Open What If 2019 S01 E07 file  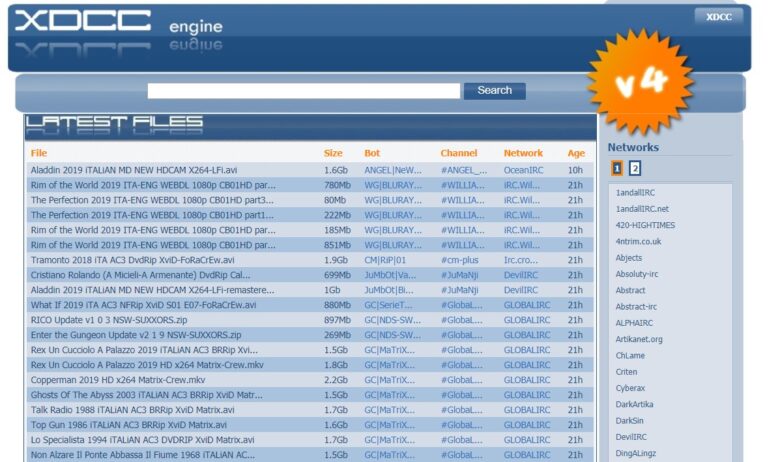pyautogui.click(x=143, y=304)
